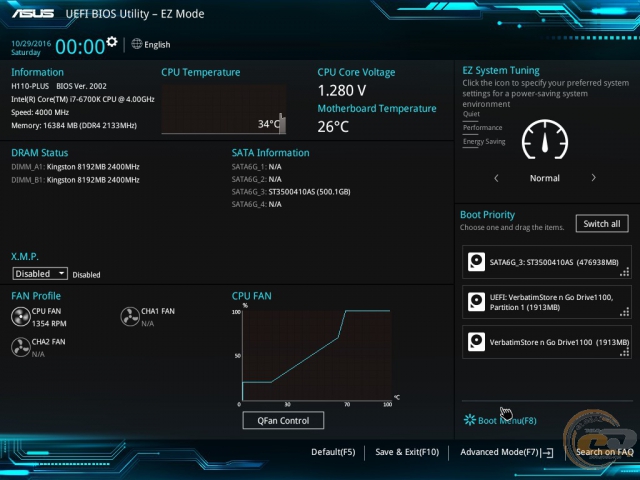The height and width of the screenshot is (480, 640).
Task: Click the Advanced Mode exit arrow icon
Action: click(x=547, y=453)
